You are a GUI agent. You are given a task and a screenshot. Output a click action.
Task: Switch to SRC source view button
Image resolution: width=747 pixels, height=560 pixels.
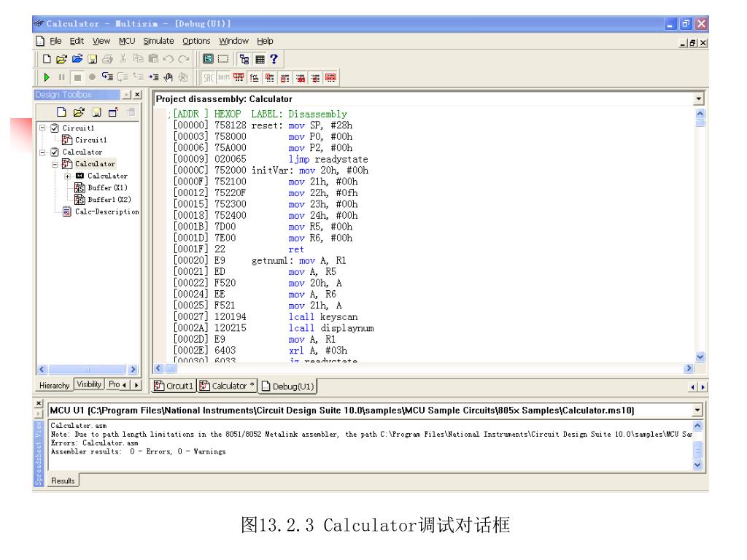[209, 77]
